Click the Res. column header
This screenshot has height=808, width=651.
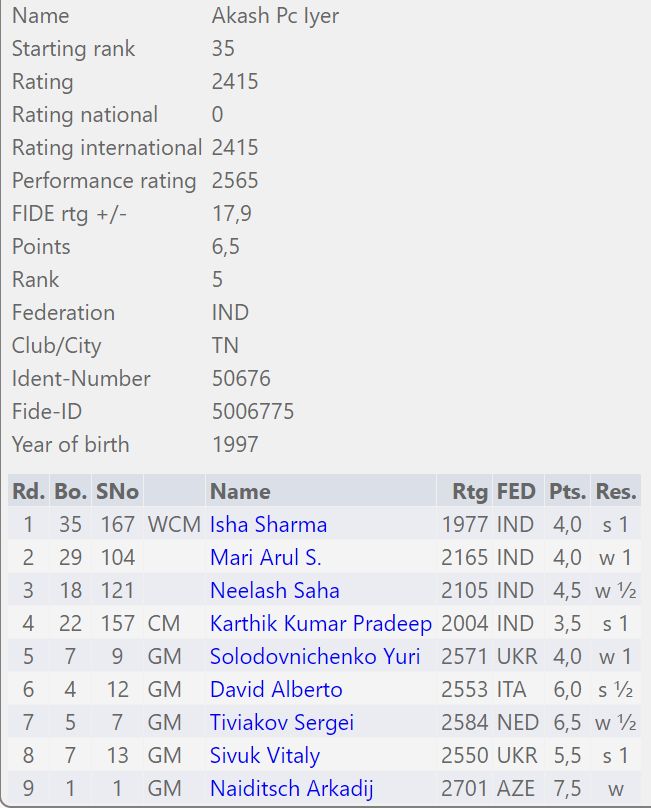coord(616,492)
